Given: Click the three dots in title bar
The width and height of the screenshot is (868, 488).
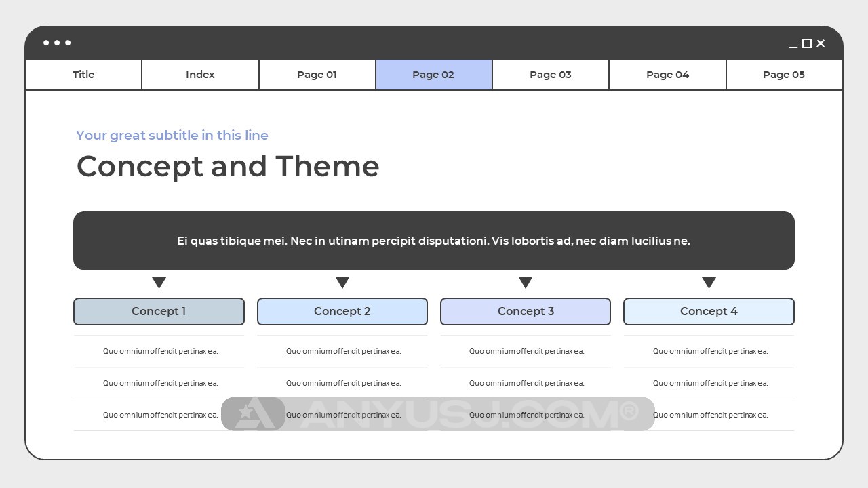Looking at the screenshot, I should click(x=57, y=43).
